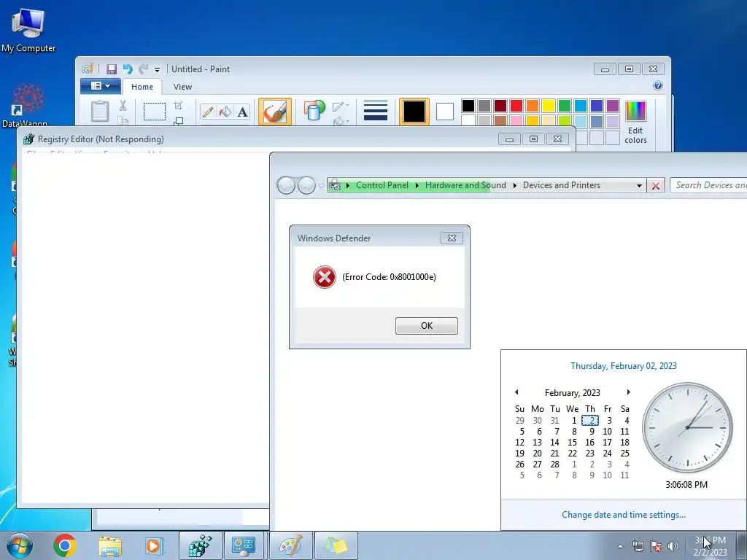Click Control Panel in the address breadcrumb
The height and width of the screenshot is (560, 747).
(382, 185)
